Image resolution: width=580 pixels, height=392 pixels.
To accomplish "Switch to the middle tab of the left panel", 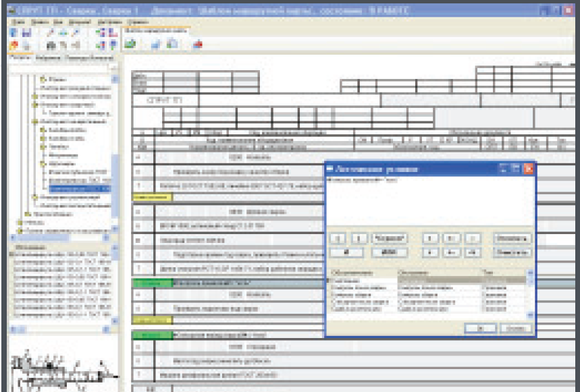I will (49, 58).
